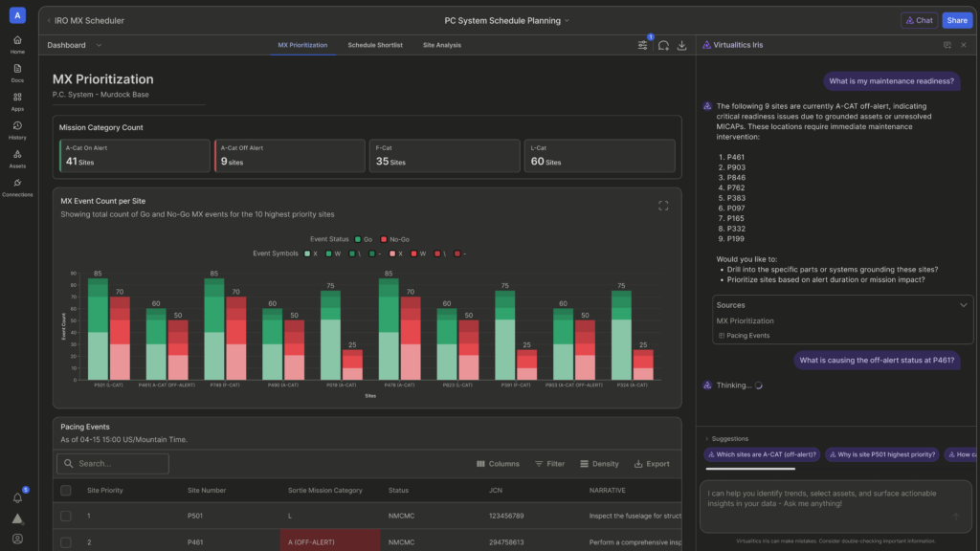This screenshot has height=551, width=980.
Task: Click the A-Cat Off Alert 9 Sites card
Action: [289, 156]
